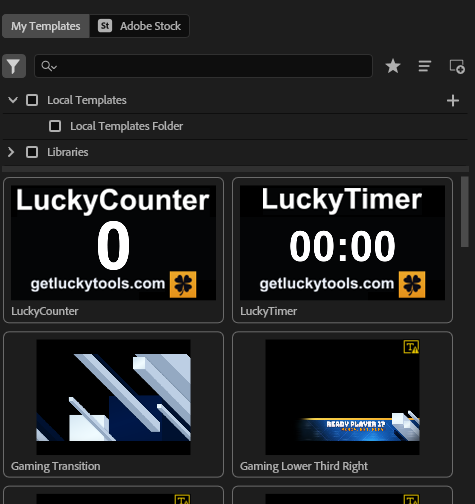Screen dimensions: 475x504
Task: Select the LuckyTimer template thumbnail
Action: click(342, 243)
